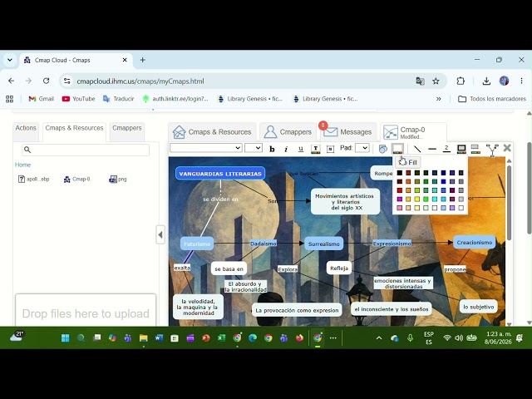Collapse the left panel with arrow handle
This screenshot has height=399, width=532.
click(160, 234)
